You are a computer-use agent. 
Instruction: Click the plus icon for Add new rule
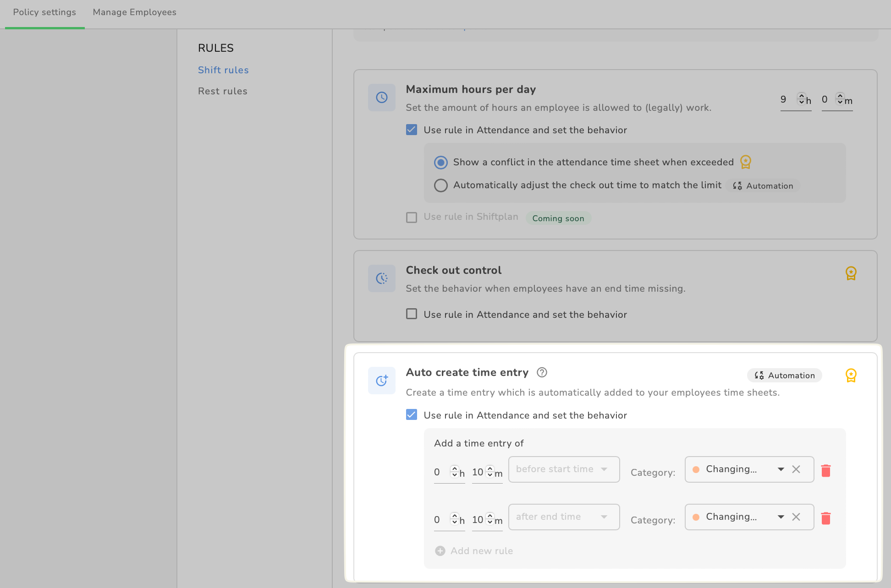[440, 551]
